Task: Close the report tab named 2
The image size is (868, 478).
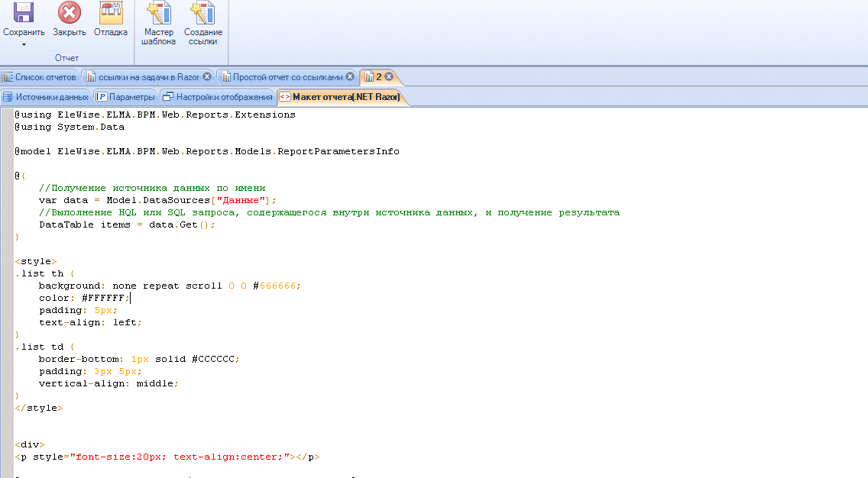Action: click(x=389, y=76)
